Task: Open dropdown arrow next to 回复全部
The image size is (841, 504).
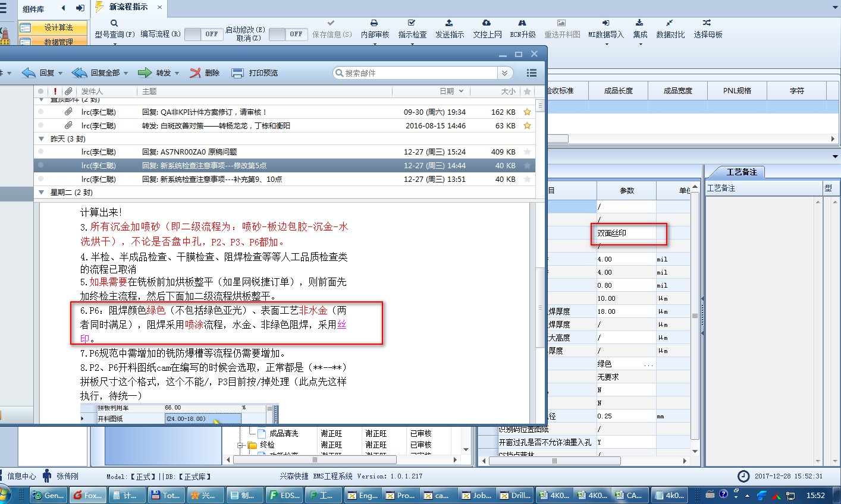Action: pyautogui.click(x=125, y=73)
